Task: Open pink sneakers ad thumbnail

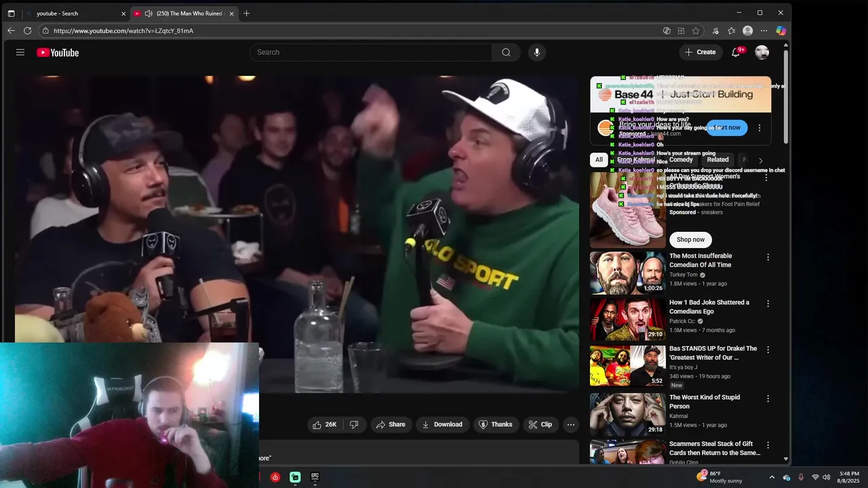Action: [x=627, y=209]
